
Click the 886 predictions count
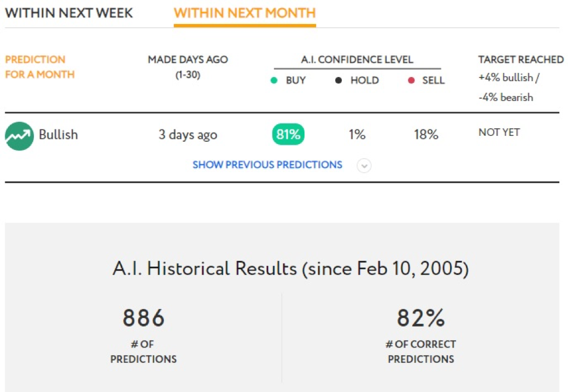144,318
